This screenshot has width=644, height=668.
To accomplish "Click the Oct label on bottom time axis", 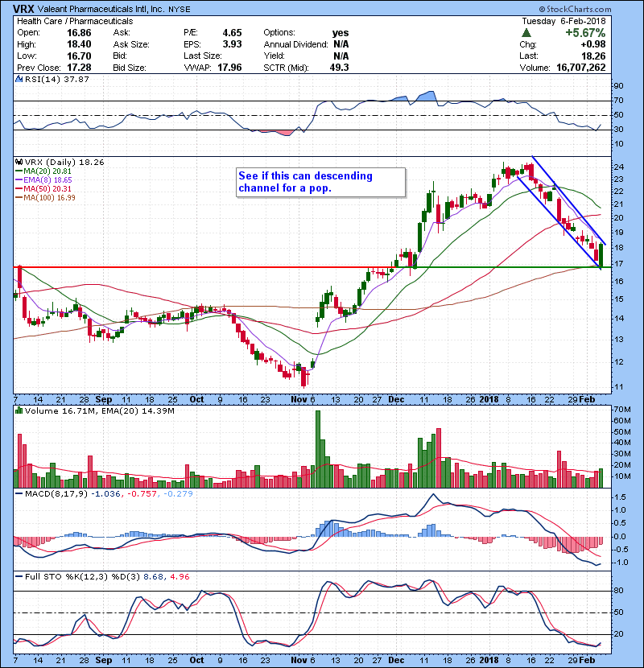I will click(x=196, y=660).
